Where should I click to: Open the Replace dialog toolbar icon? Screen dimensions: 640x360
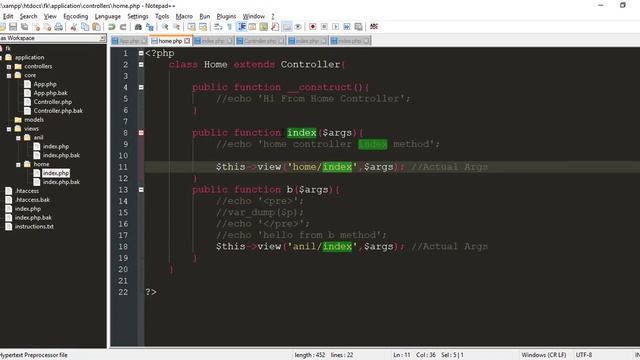[149, 27]
